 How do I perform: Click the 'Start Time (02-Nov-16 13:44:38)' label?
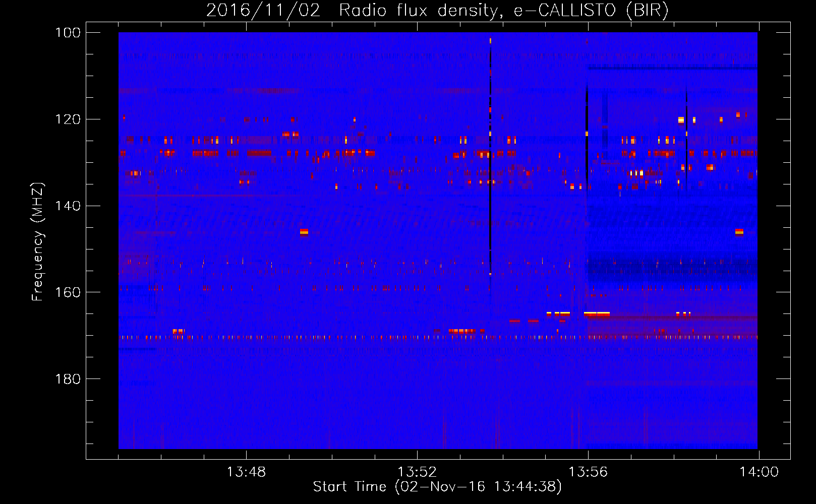coord(437,487)
